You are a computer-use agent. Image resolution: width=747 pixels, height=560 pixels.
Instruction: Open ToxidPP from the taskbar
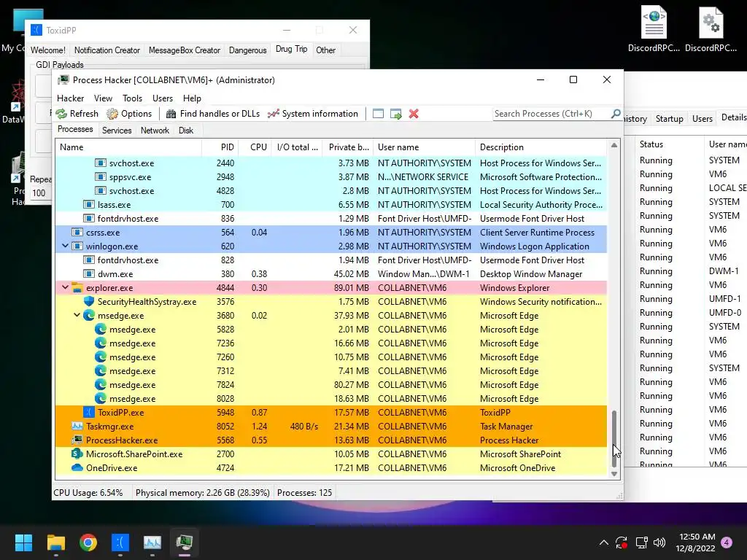(x=120, y=542)
